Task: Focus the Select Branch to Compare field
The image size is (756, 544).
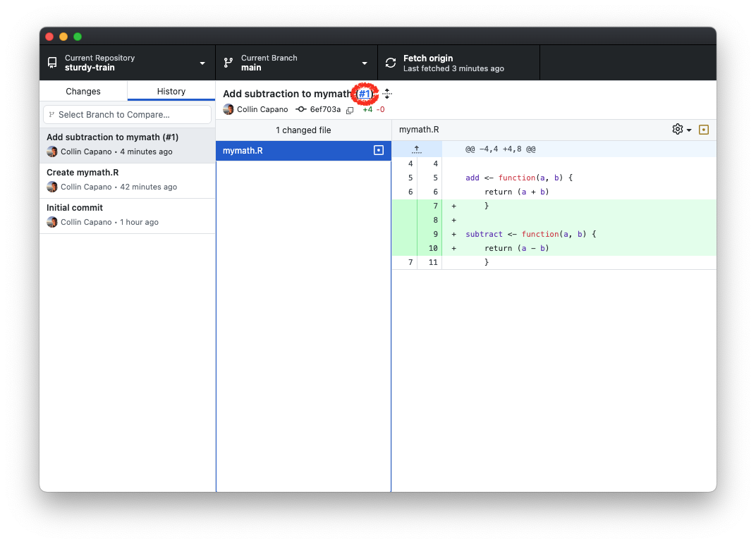Action: tap(127, 115)
